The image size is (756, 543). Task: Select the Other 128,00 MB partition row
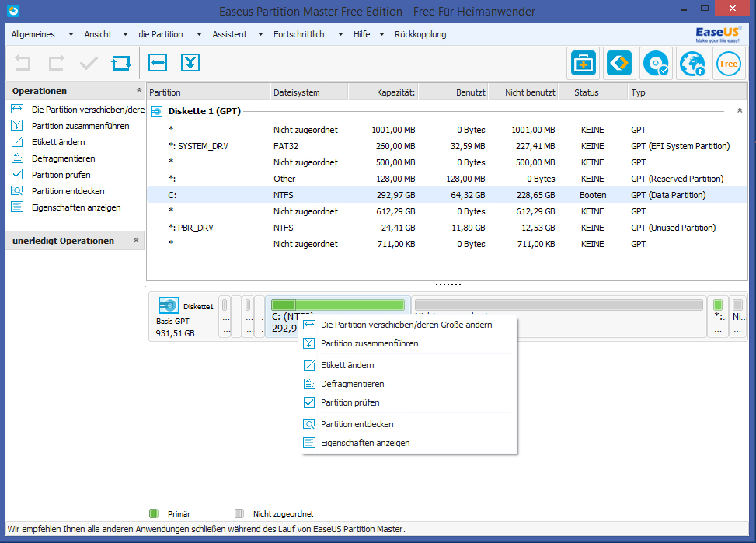(x=447, y=179)
